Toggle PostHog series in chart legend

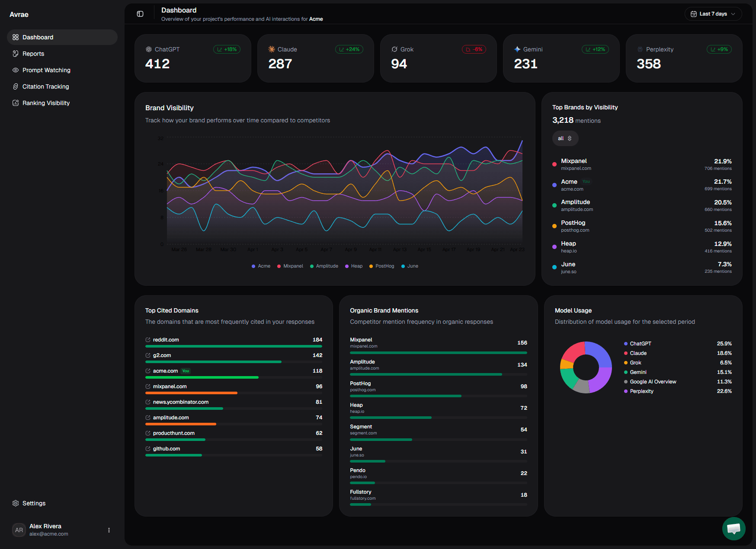point(381,266)
